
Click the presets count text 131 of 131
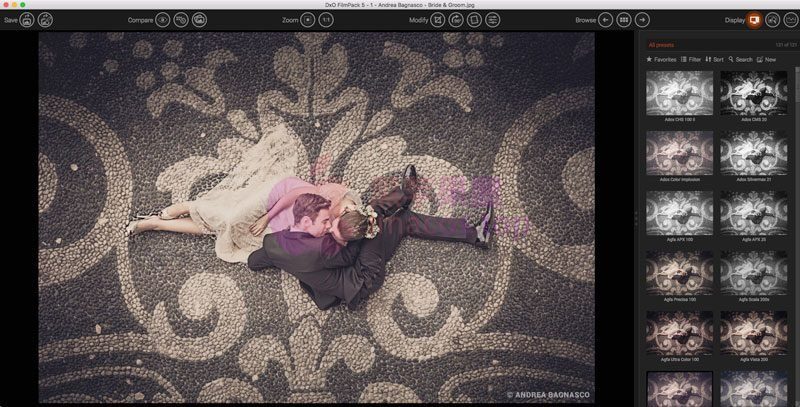(x=786, y=45)
